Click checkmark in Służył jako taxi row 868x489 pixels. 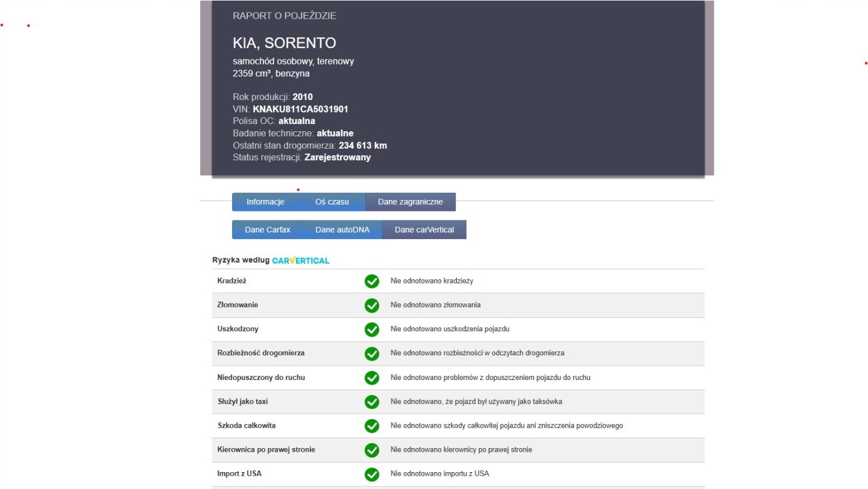pyautogui.click(x=372, y=402)
